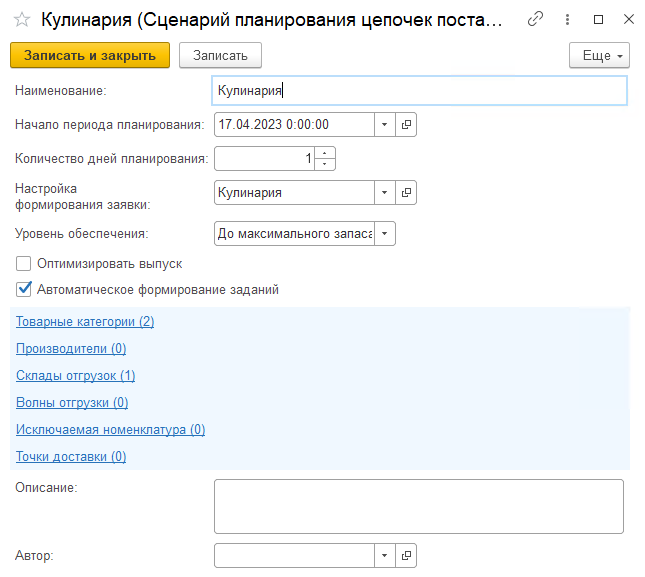Screen dimensions: 645x577
Task: Copy link using the chain icon
Action: click(x=536, y=19)
